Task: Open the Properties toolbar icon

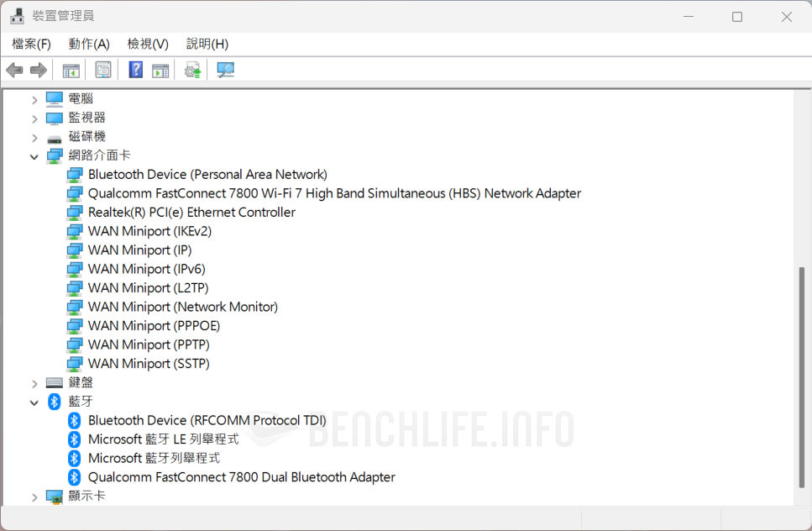Action: 103,70
